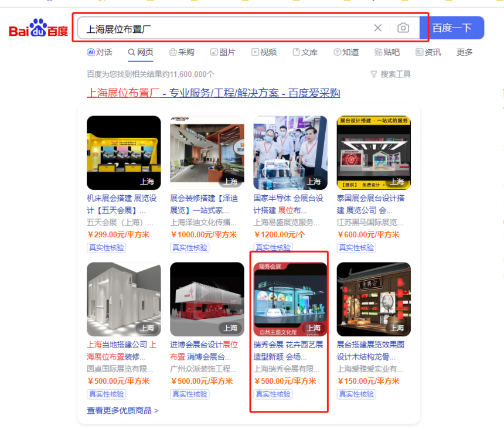Switch to the 对话 AI tab

click(x=100, y=52)
